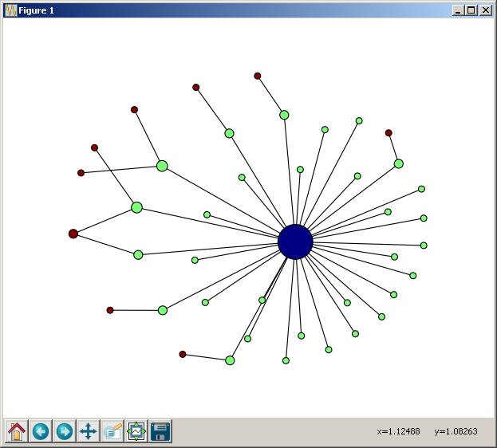This screenshot has width=497, height=448.
Task: Minimize the Figure 1 window
Action: point(458,10)
